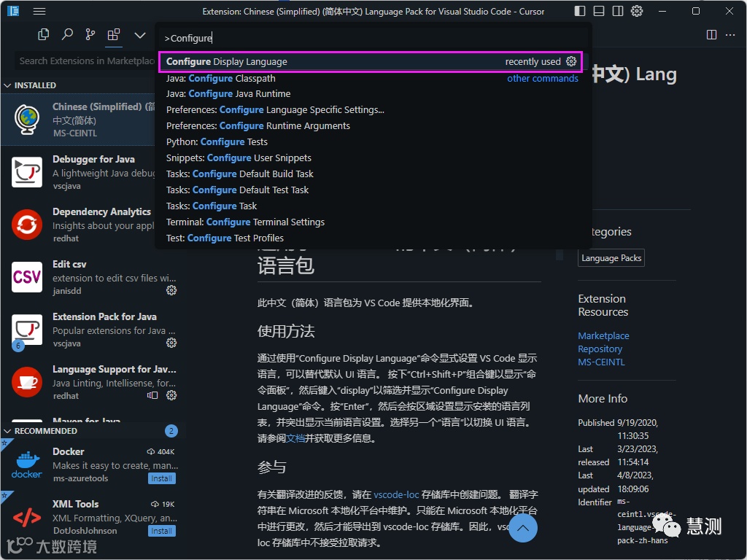747x560 pixels.
Task: Open the hamburger application menu
Action: pos(39,11)
